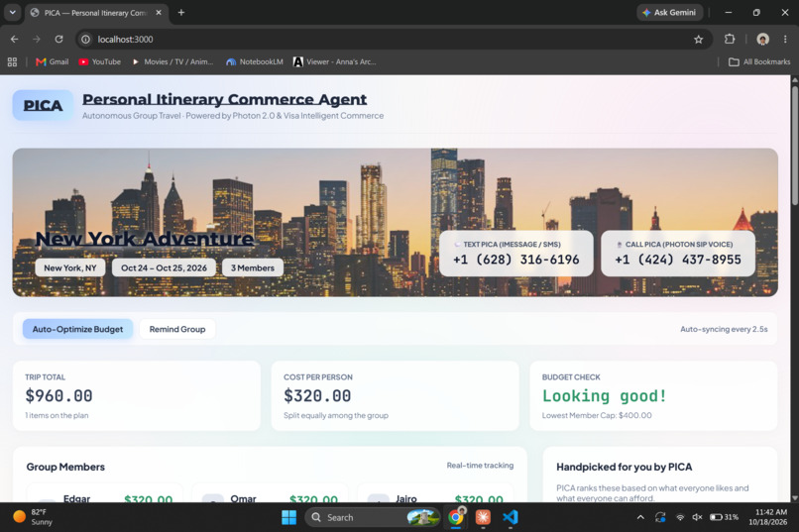The image size is (799, 532).
Task: Click the Ask Gemini button
Action: (669, 12)
